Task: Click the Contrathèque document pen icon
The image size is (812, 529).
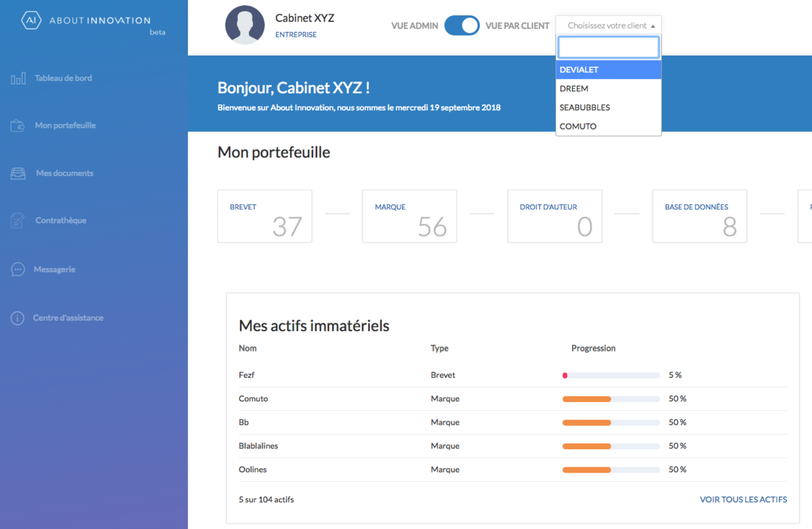Action: tap(17, 220)
